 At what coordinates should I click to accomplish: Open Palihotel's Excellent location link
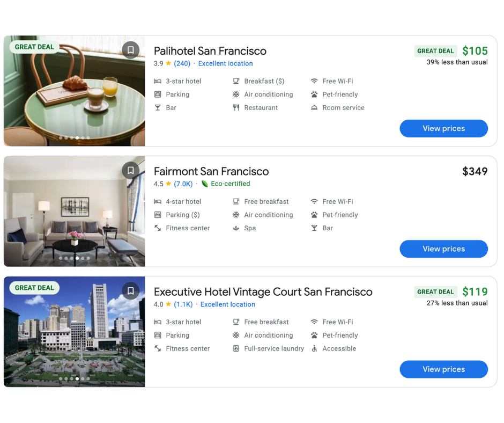click(225, 63)
